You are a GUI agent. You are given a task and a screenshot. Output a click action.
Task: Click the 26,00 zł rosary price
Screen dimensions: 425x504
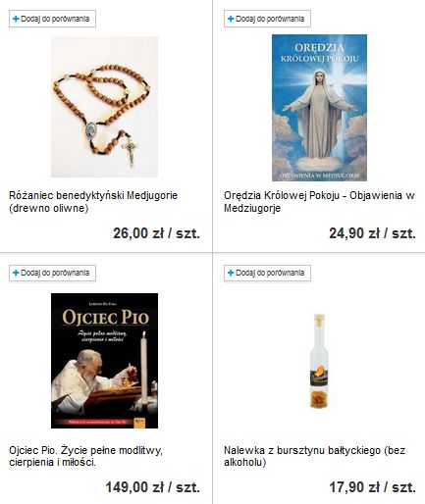click(x=156, y=233)
